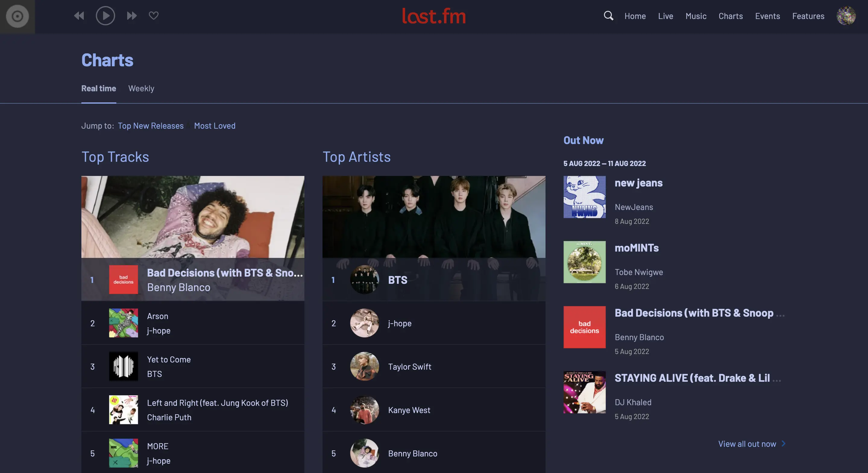Screen dimensions: 868x473
Task: Start playback with the play button
Action: [x=105, y=16]
